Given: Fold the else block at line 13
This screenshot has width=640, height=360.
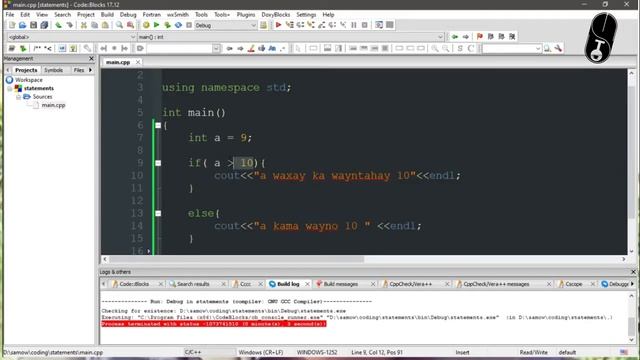Looking at the screenshot, I should pos(158,213).
